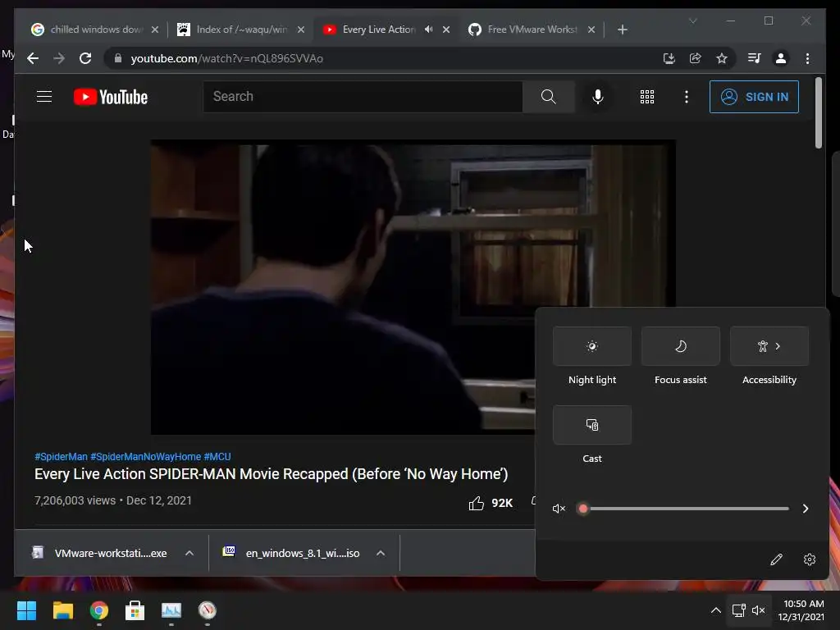The image size is (840, 630).
Task: Go forward with the browser forward arrow
Action: 59,58
